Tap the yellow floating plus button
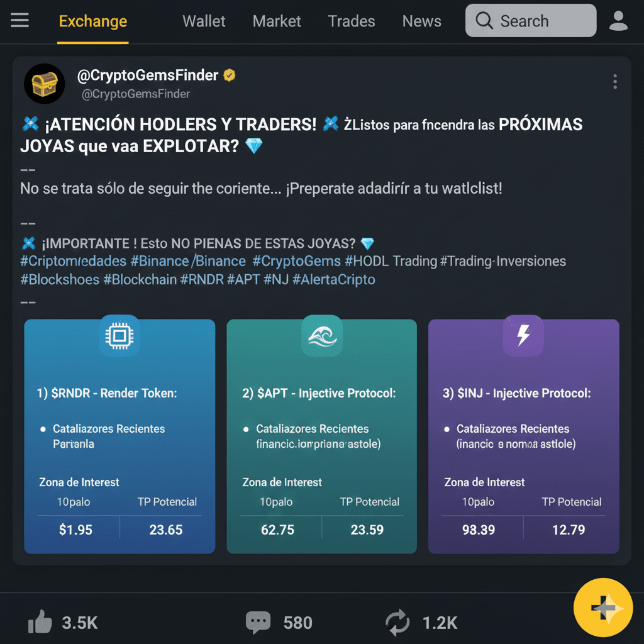This screenshot has width=644, height=644. [x=603, y=608]
